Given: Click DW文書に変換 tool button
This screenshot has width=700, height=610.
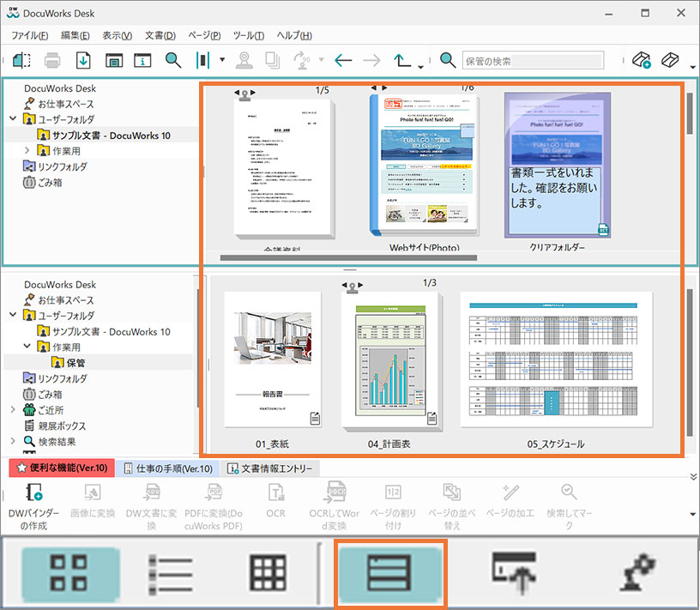Looking at the screenshot, I should click(x=151, y=506).
